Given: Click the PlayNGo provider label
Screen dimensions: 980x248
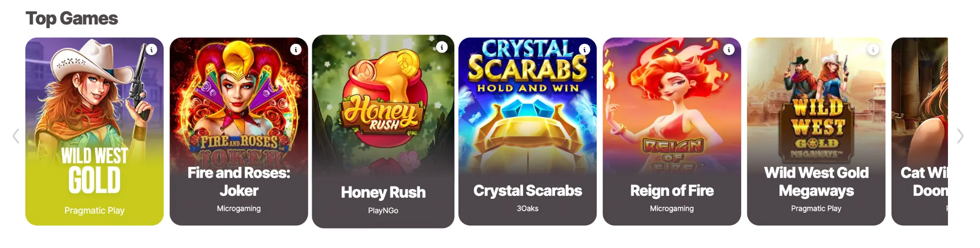Looking at the screenshot, I should pos(383,210).
